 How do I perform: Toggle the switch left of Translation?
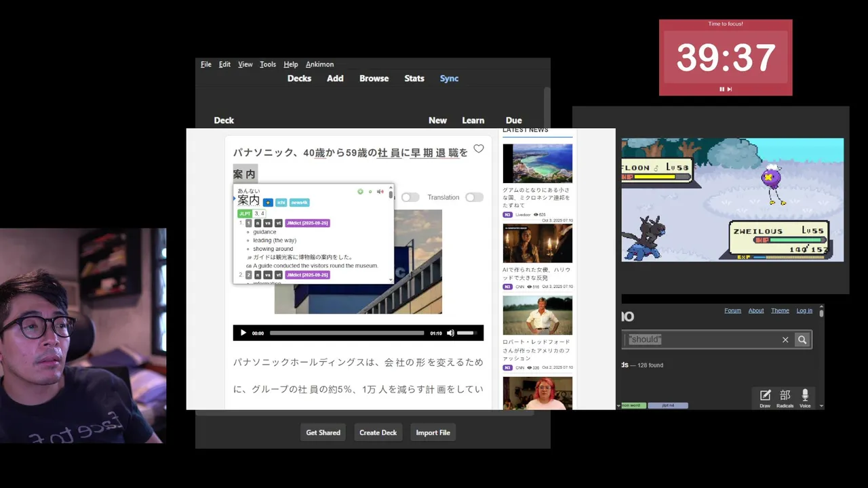tap(410, 197)
